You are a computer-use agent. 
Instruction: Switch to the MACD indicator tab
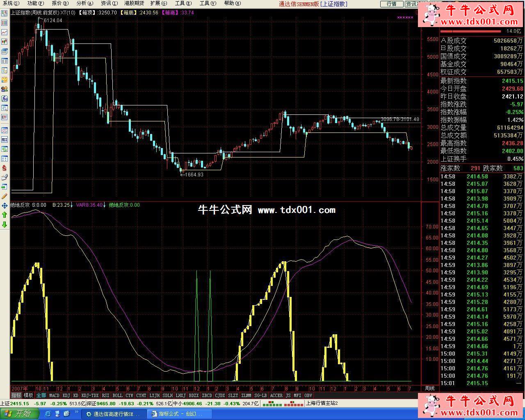[x=54, y=395]
